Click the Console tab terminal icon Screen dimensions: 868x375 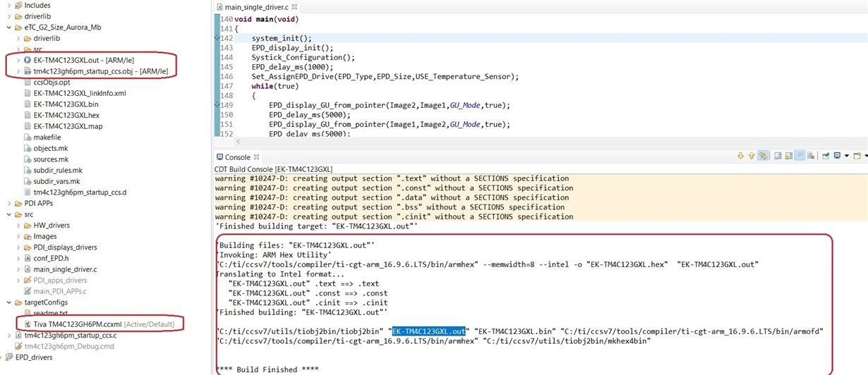point(219,157)
